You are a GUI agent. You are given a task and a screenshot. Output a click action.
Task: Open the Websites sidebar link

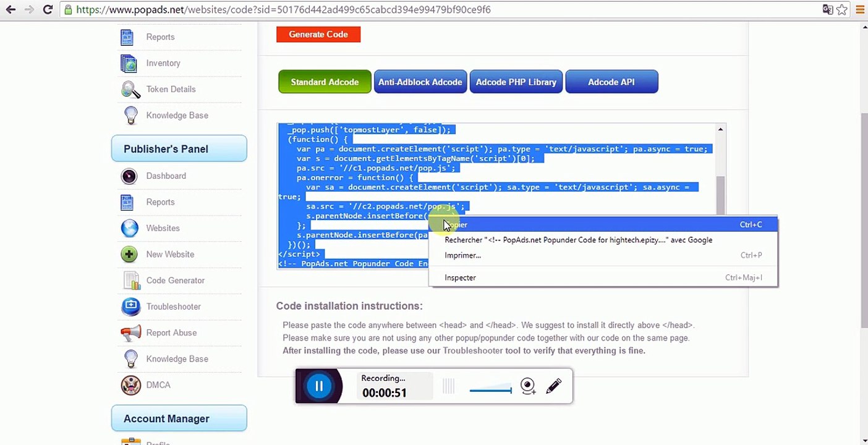click(x=163, y=228)
